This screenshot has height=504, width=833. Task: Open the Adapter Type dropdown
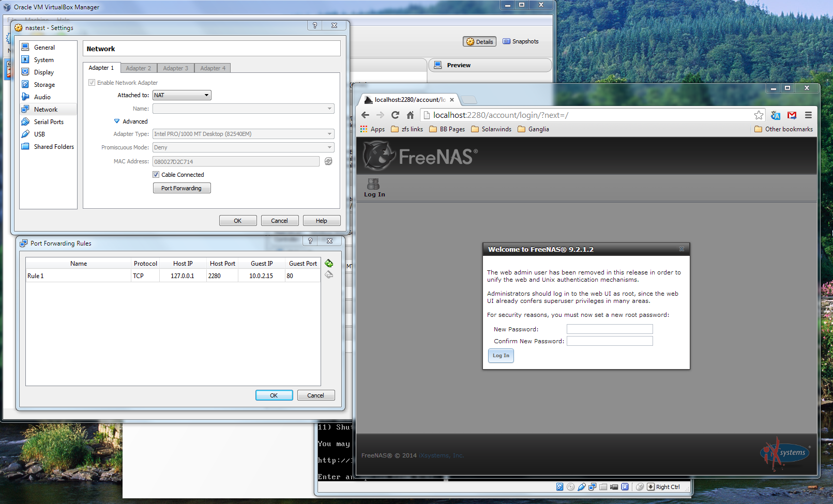point(243,134)
